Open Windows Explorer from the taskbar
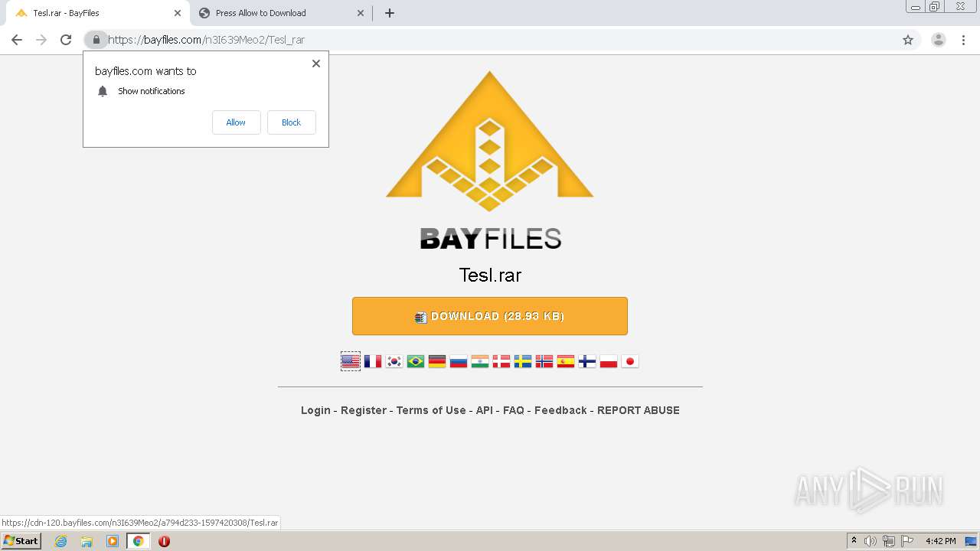 click(x=87, y=541)
